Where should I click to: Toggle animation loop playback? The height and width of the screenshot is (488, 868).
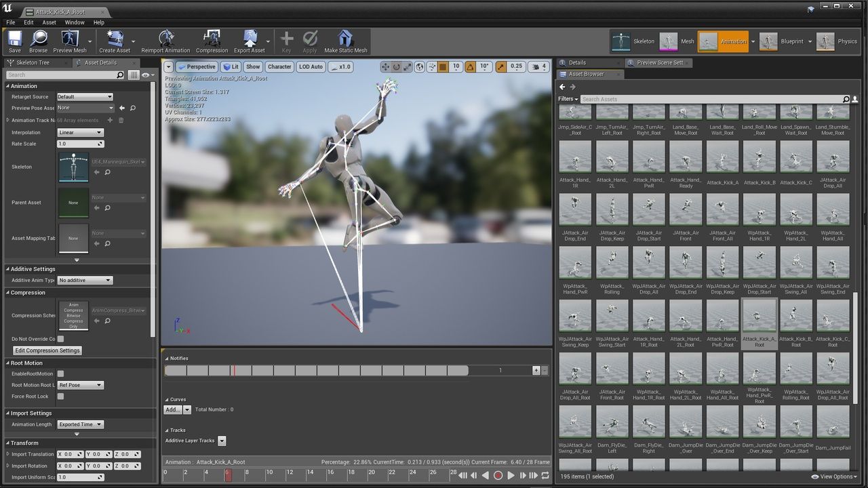point(545,476)
